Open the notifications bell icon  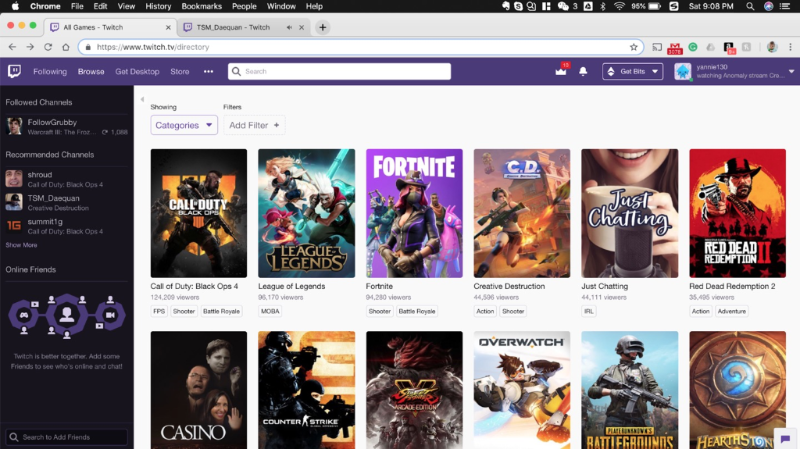click(x=583, y=71)
